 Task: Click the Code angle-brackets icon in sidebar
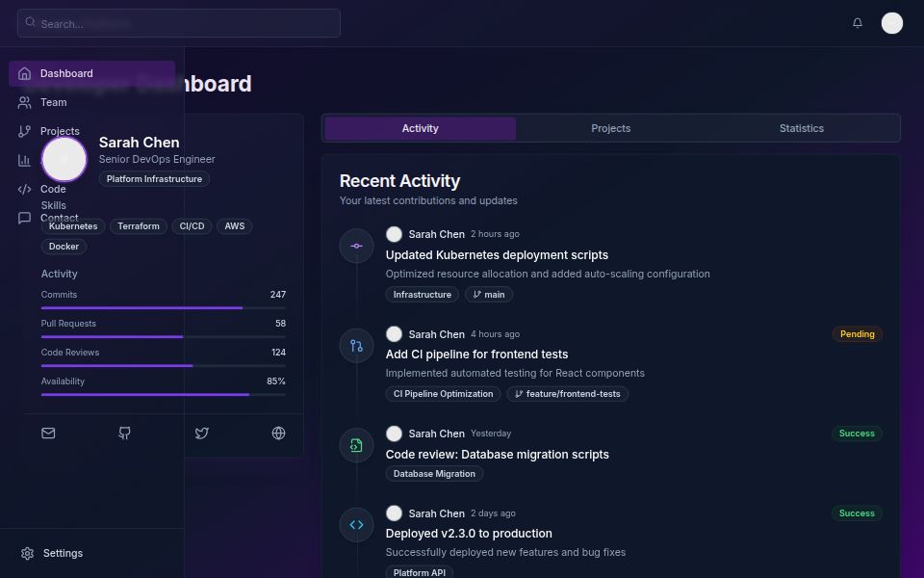coord(24,189)
